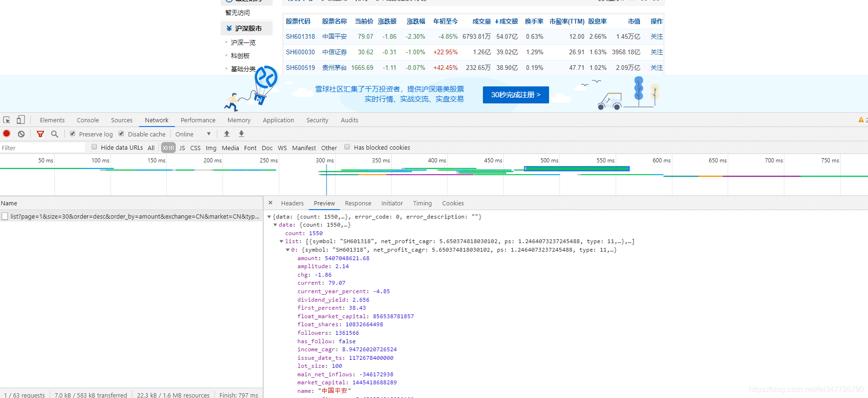
Task: Toggle the device toolbar icon
Action: 21,120
